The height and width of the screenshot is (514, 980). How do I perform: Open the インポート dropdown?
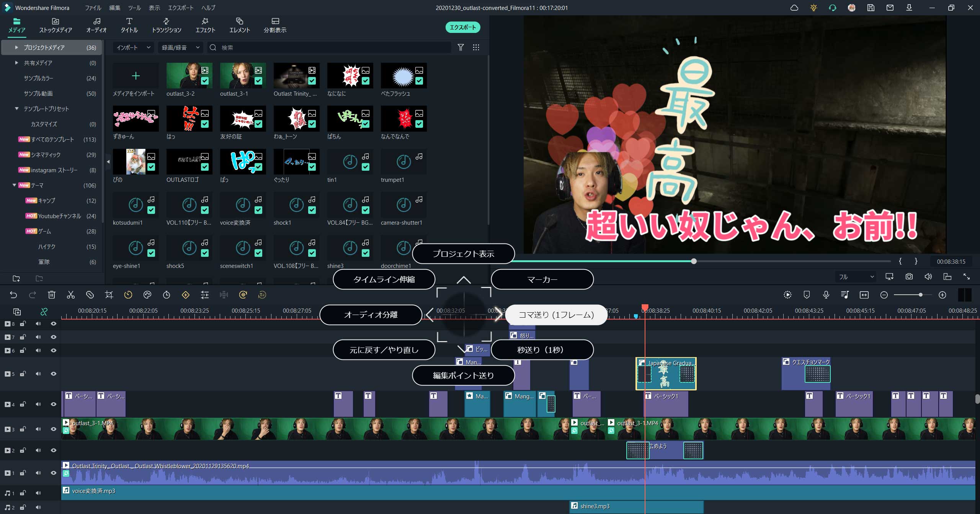133,47
